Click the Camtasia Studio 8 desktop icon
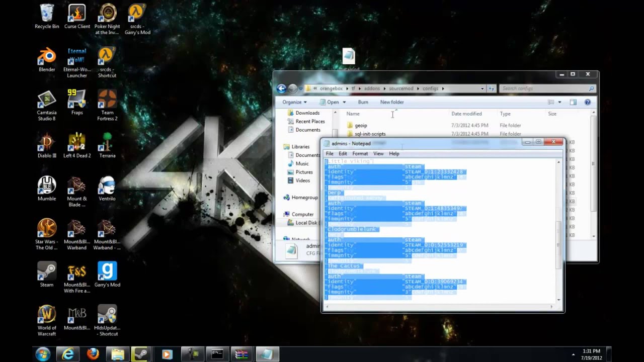The image size is (644, 362). 47,106
